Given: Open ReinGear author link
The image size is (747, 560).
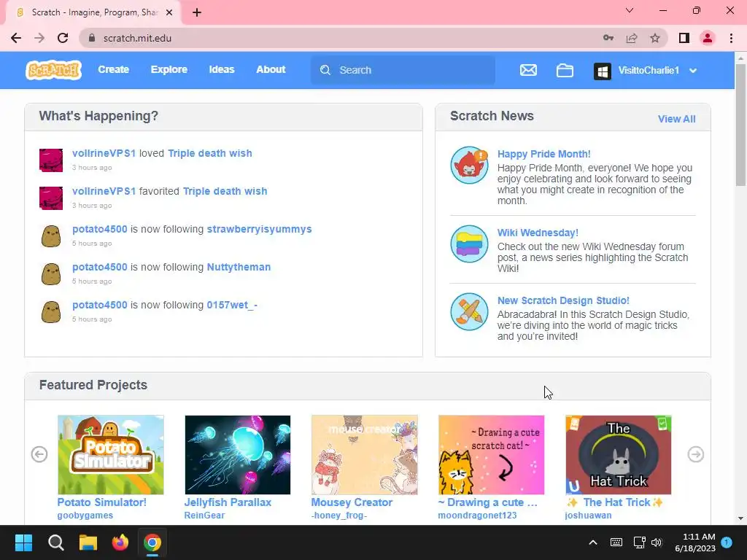Looking at the screenshot, I should pos(204,516).
